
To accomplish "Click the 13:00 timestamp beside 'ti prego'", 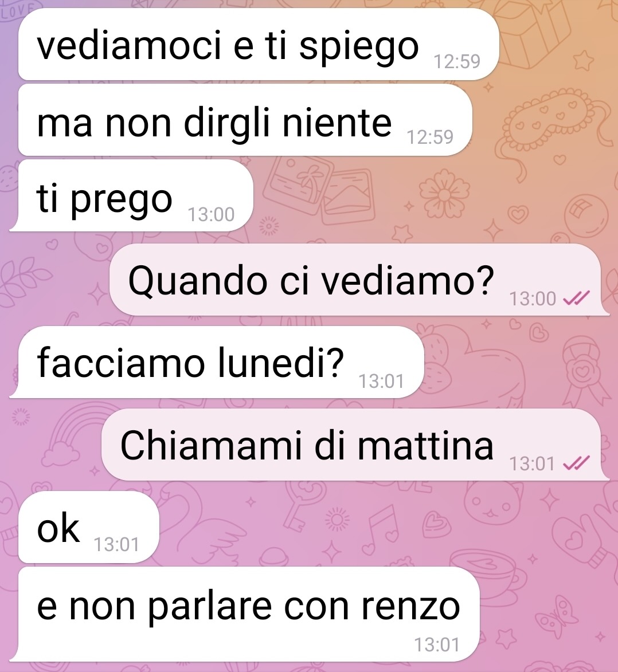I will (211, 214).
